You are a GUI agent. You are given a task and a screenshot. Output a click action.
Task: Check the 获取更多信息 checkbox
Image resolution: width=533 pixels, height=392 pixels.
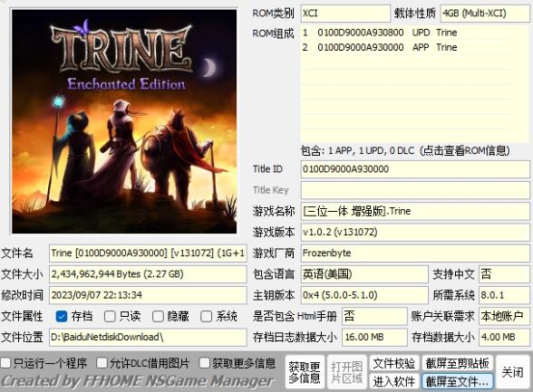(204, 363)
